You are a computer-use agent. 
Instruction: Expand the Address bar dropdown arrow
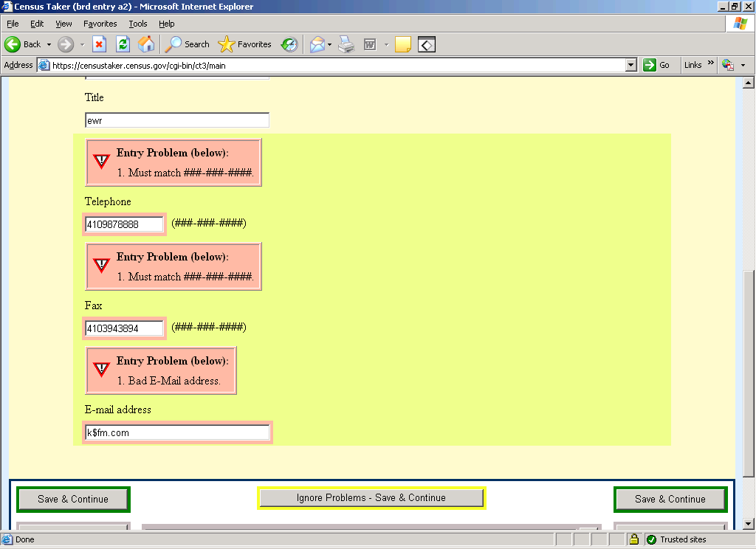click(x=630, y=65)
